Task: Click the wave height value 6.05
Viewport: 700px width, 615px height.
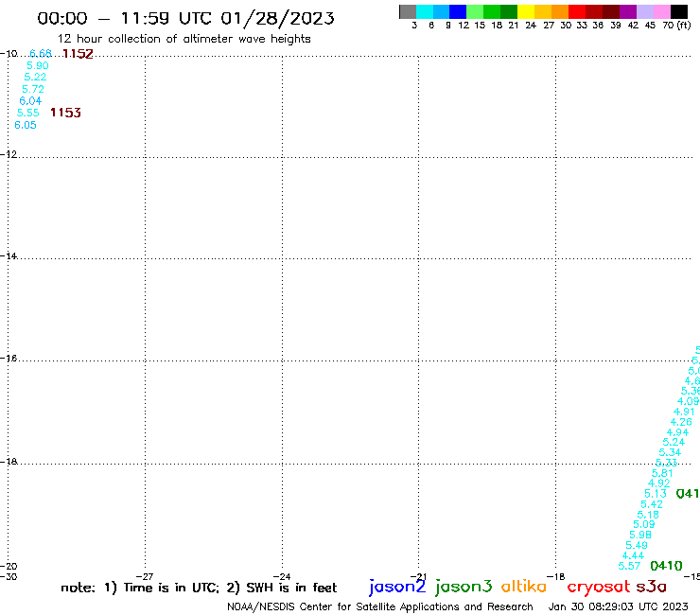Action: click(x=26, y=125)
